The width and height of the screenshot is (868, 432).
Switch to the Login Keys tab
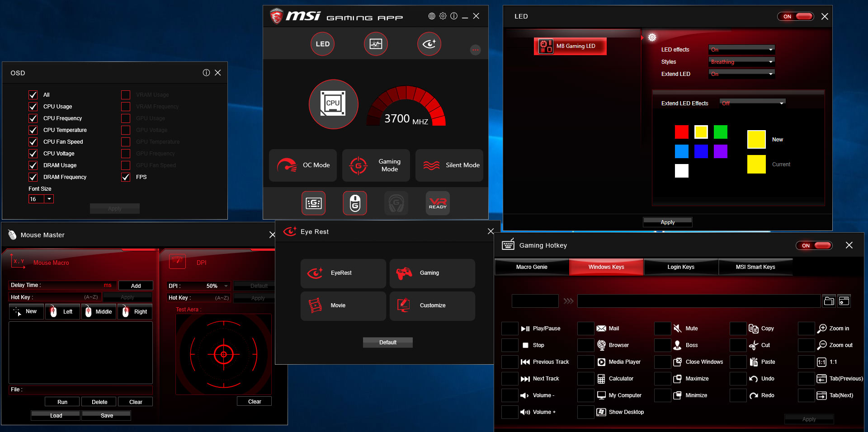[x=681, y=267]
